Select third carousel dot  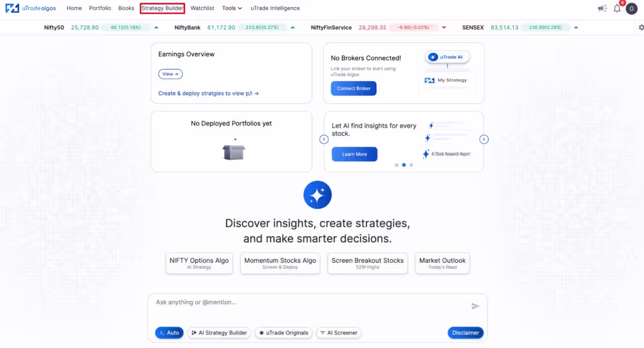pyautogui.click(x=411, y=165)
